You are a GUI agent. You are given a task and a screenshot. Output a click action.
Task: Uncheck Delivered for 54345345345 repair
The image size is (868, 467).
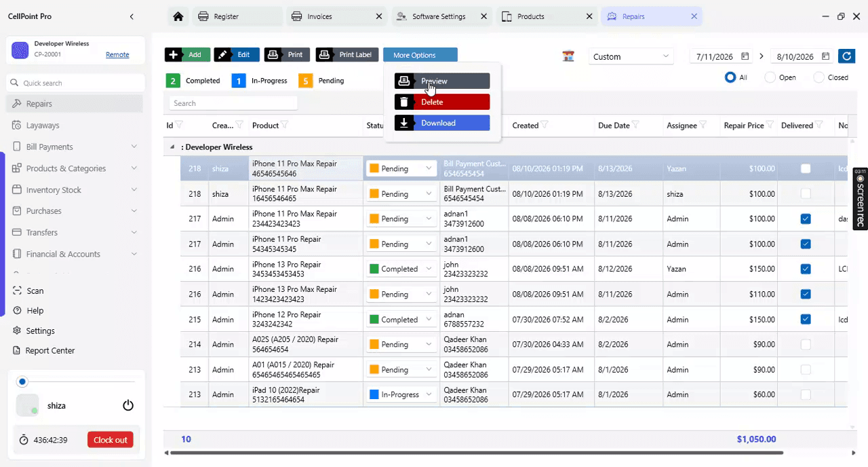point(806,244)
